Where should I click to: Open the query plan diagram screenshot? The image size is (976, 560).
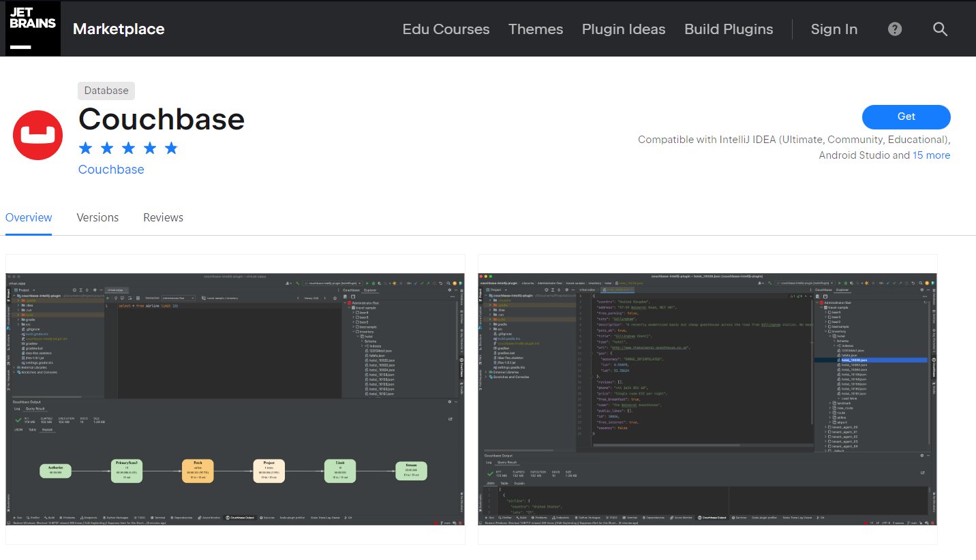coord(235,399)
